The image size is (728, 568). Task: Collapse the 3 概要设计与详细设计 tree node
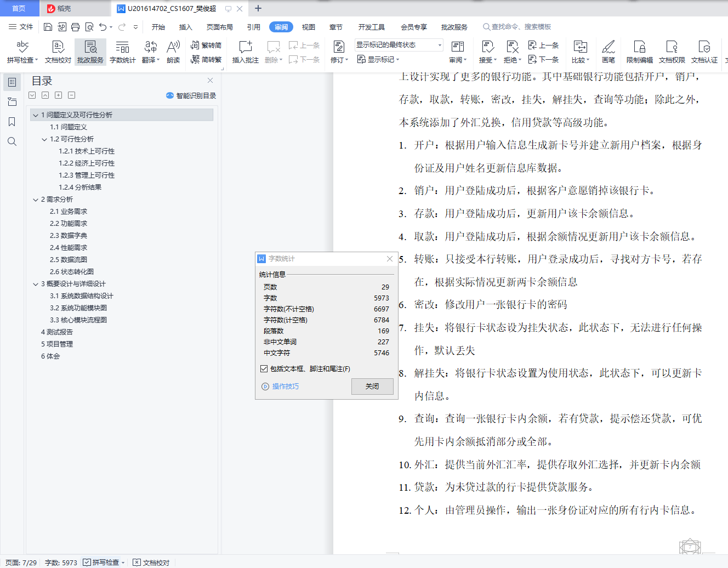pos(36,284)
